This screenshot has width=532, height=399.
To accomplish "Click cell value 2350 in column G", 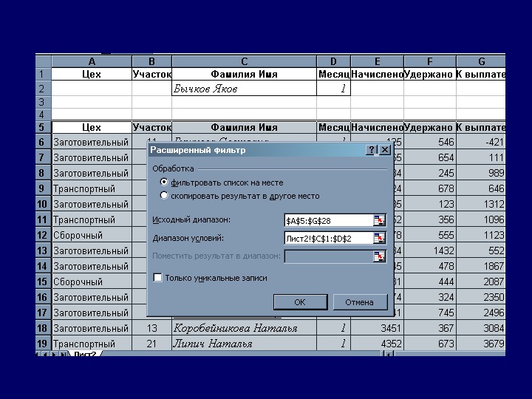I will pos(481,297).
